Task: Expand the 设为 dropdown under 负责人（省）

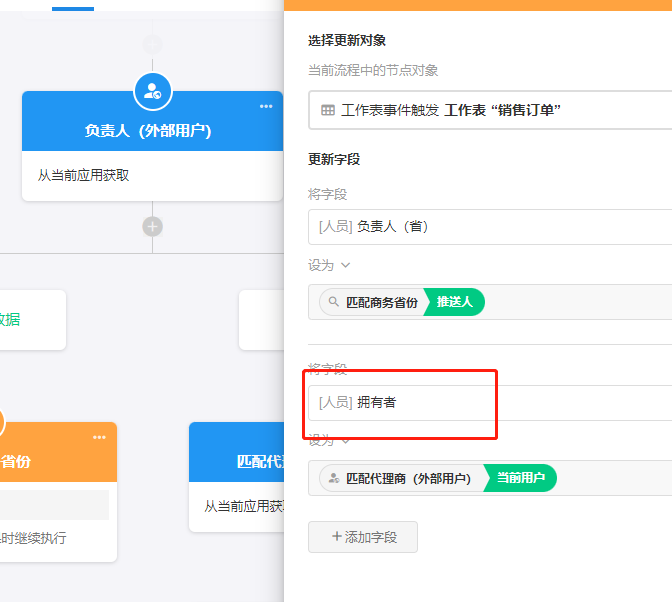Action: pyautogui.click(x=345, y=265)
